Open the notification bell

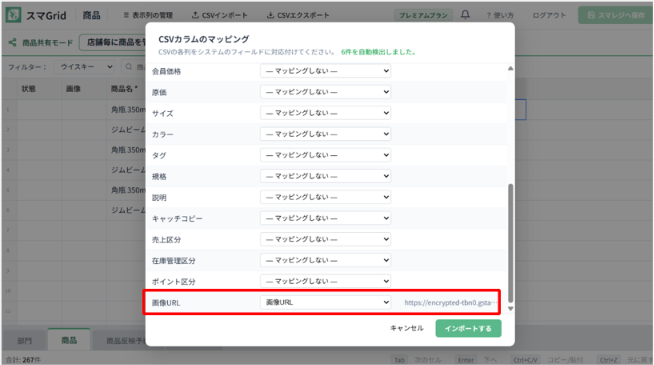click(x=465, y=15)
